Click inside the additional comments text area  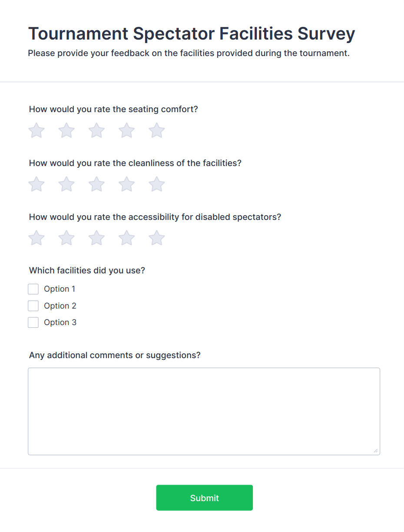click(x=204, y=409)
